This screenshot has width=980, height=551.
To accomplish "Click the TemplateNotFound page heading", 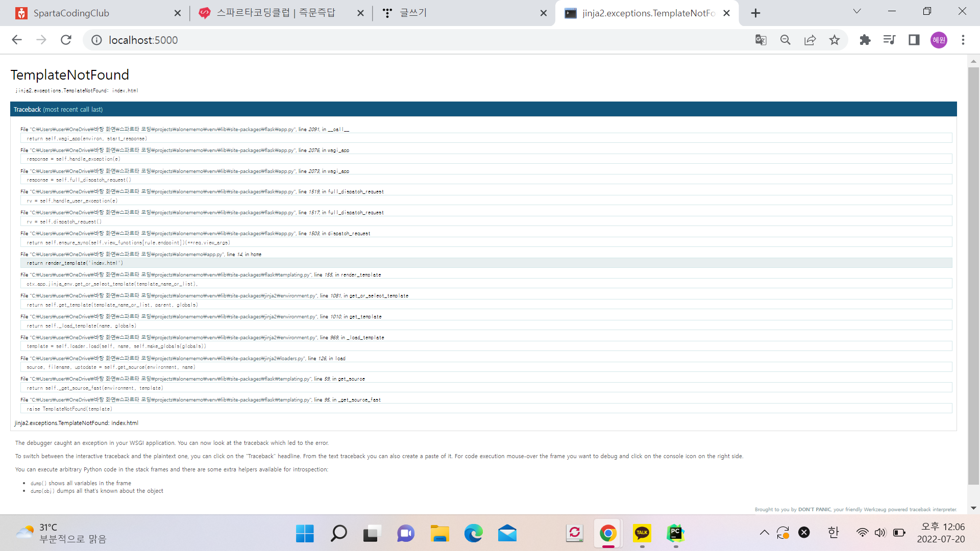I will tap(70, 75).
